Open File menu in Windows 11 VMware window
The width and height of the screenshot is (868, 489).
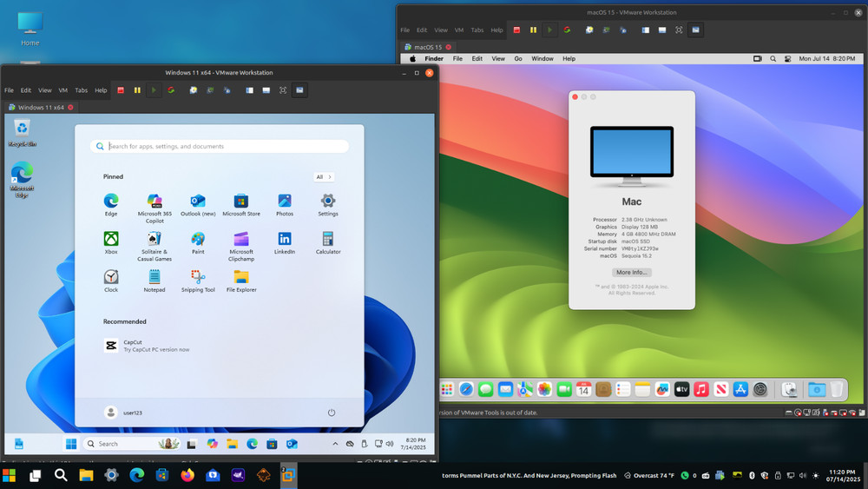pyautogui.click(x=9, y=90)
